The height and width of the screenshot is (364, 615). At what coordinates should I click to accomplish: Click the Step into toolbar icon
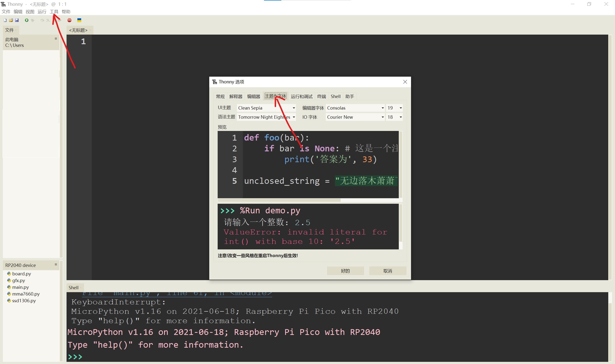tap(48, 20)
